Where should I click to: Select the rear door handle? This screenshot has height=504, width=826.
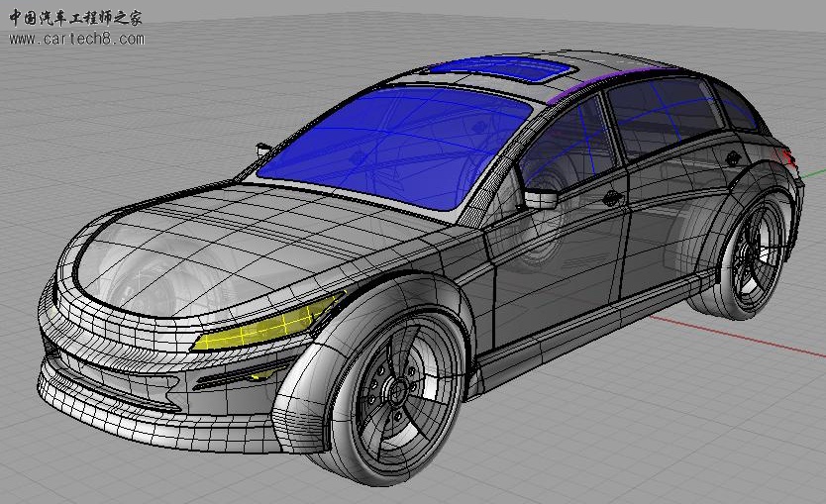[x=733, y=156]
